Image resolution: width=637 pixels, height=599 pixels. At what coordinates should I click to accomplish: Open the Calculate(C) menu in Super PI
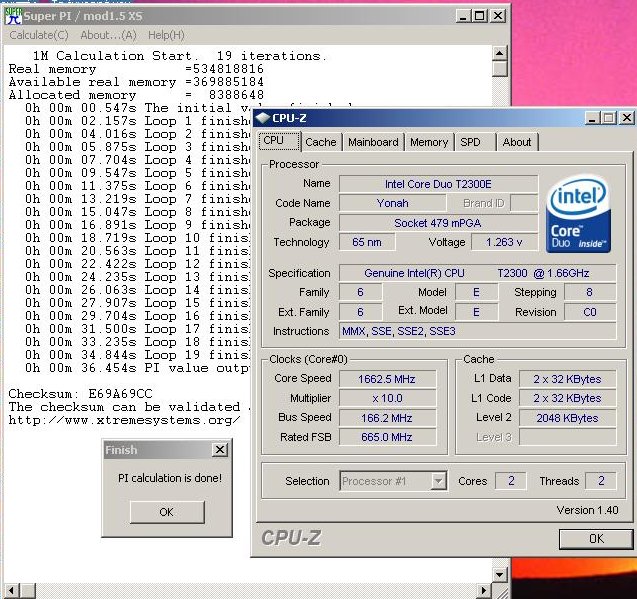pyautogui.click(x=39, y=35)
